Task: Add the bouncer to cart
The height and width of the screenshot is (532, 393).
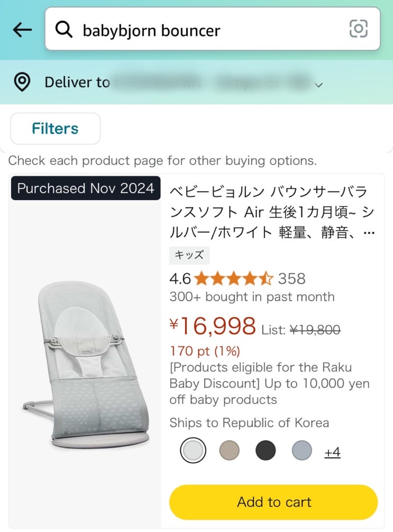Action: [x=273, y=502]
